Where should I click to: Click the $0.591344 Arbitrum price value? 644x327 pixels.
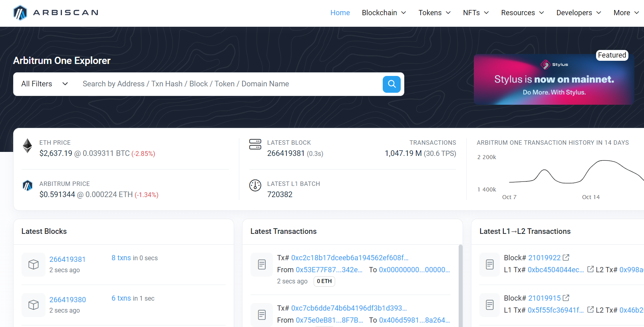coord(57,195)
